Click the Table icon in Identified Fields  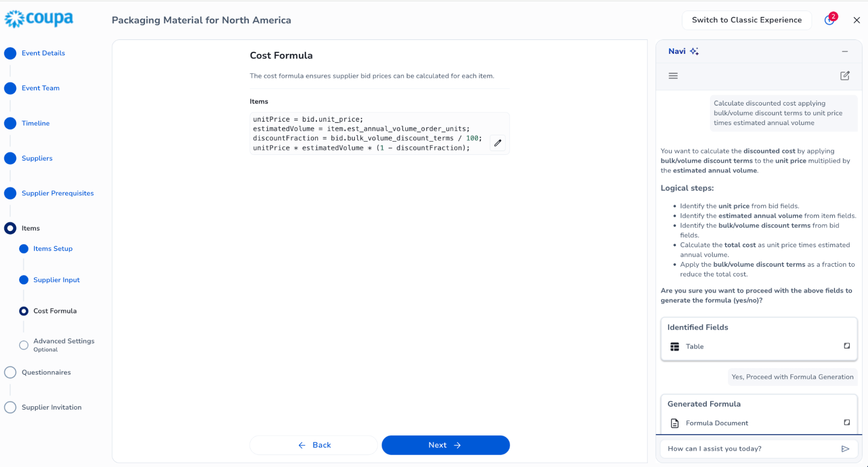tap(674, 346)
